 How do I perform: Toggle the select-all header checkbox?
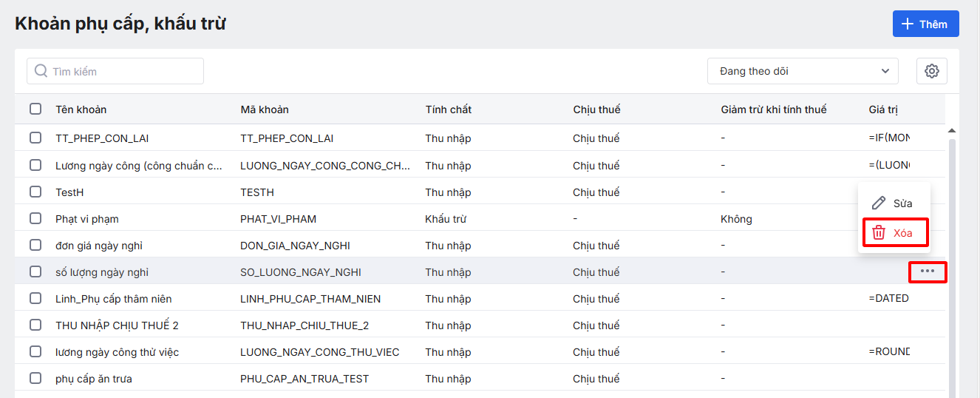tap(35, 109)
